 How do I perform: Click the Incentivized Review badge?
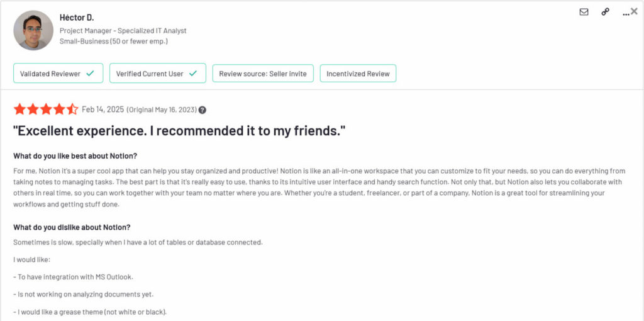coord(358,74)
